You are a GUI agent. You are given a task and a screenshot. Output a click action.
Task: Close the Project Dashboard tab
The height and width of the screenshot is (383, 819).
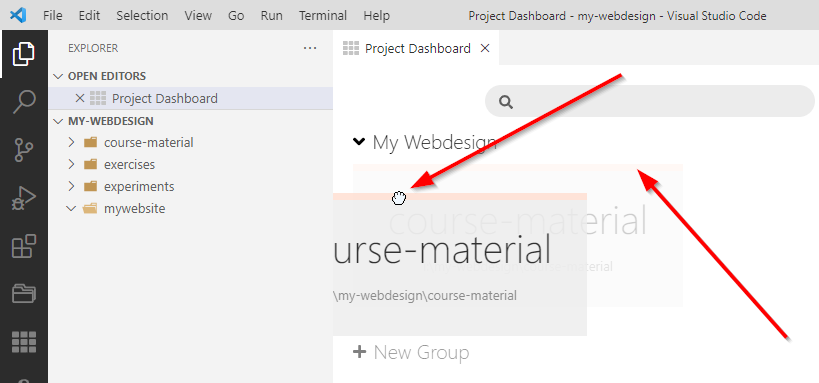(485, 49)
